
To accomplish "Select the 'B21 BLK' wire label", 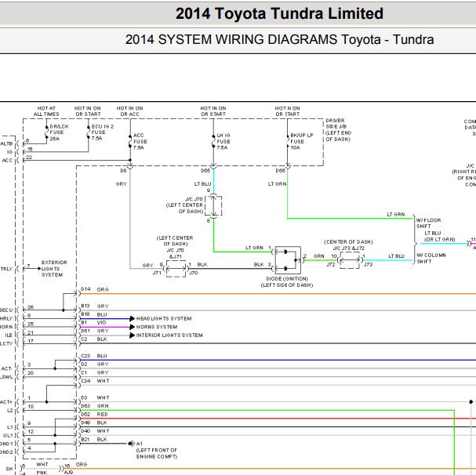I will coord(94,439).
